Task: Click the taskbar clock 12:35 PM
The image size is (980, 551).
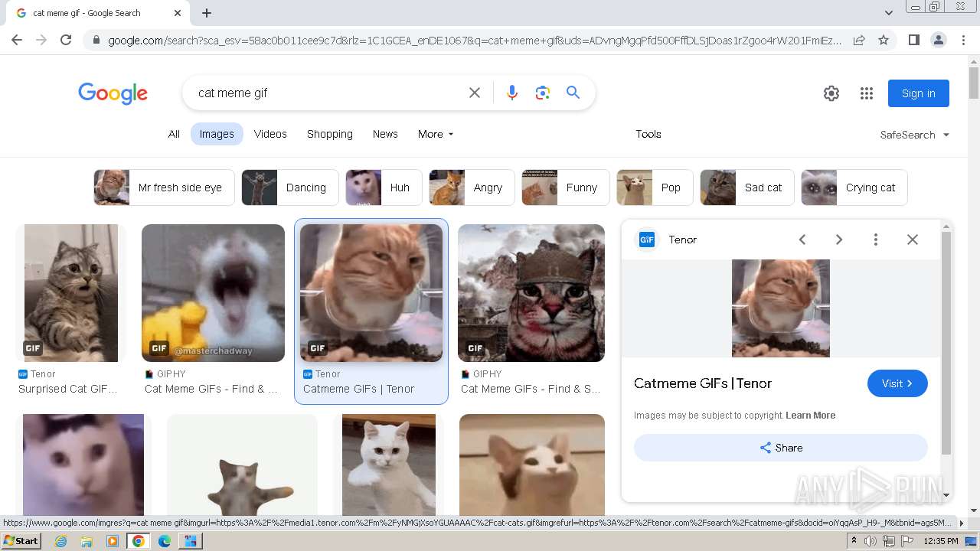Action: pyautogui.click(x=941, y=541)
